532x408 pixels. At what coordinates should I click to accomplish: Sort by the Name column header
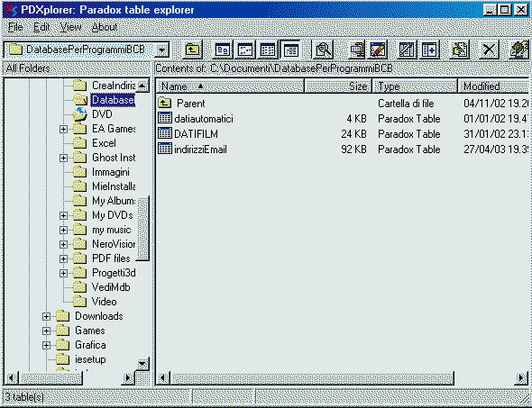(x=230, y=86)
